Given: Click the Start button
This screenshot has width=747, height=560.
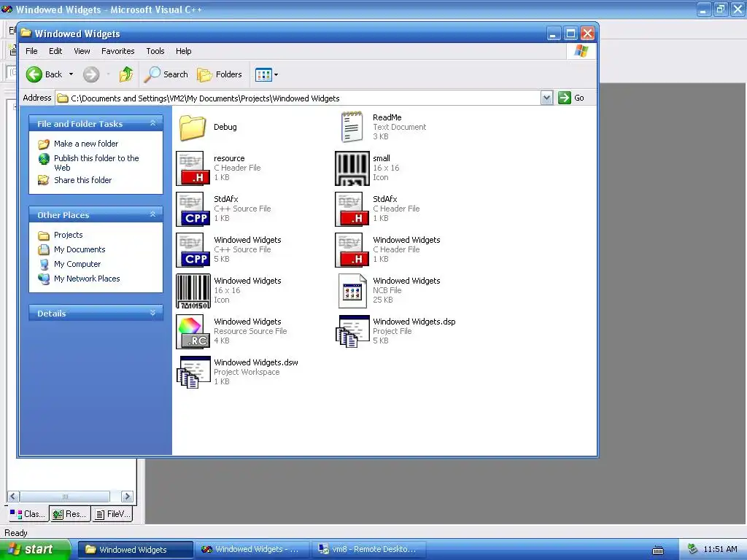Looking at the screenshot, I should [x=35, y=549].
